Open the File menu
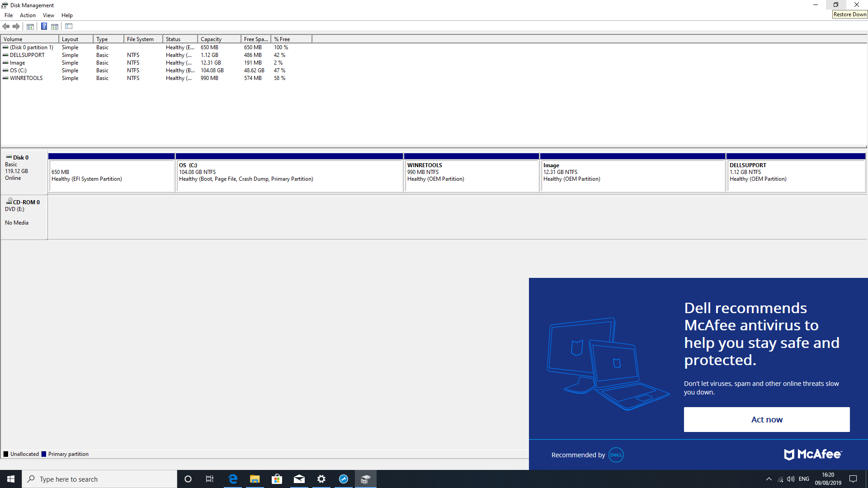This screenshot has height=488, width=868. (9, 15)
